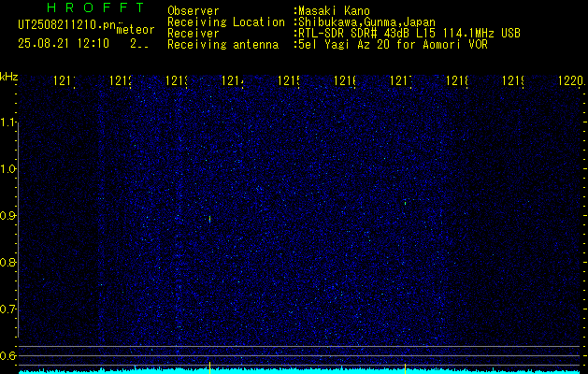Viewport: 588px width, 374px height.
Task: Select the file name UT2508211210.pn
Action: [66, 25]
